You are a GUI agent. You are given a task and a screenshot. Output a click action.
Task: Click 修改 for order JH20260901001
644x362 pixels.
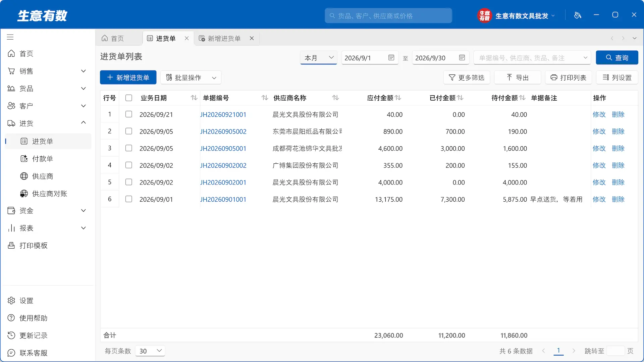[x=599, y=199]
